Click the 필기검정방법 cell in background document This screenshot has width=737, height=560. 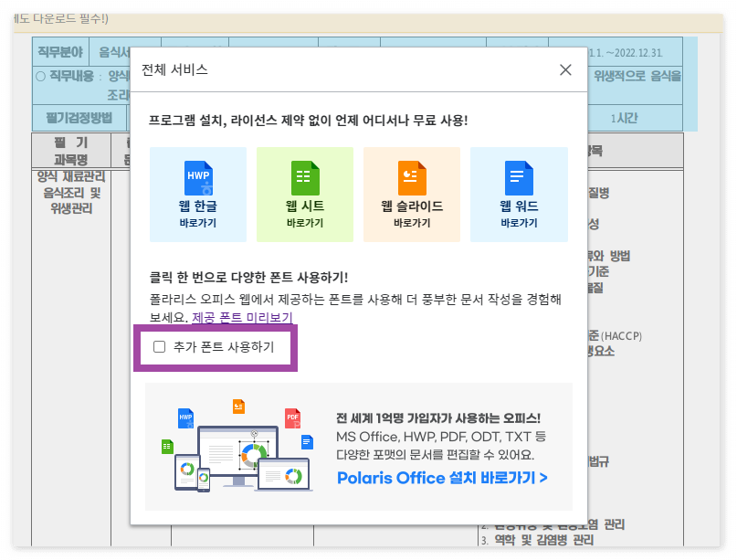79,118
